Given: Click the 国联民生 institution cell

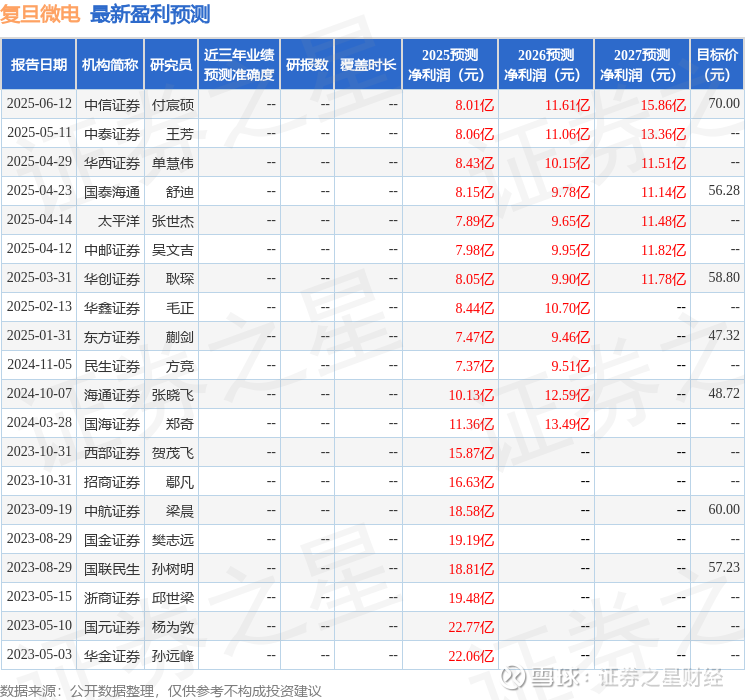Looking at the screenshot, I should point(112,569).
